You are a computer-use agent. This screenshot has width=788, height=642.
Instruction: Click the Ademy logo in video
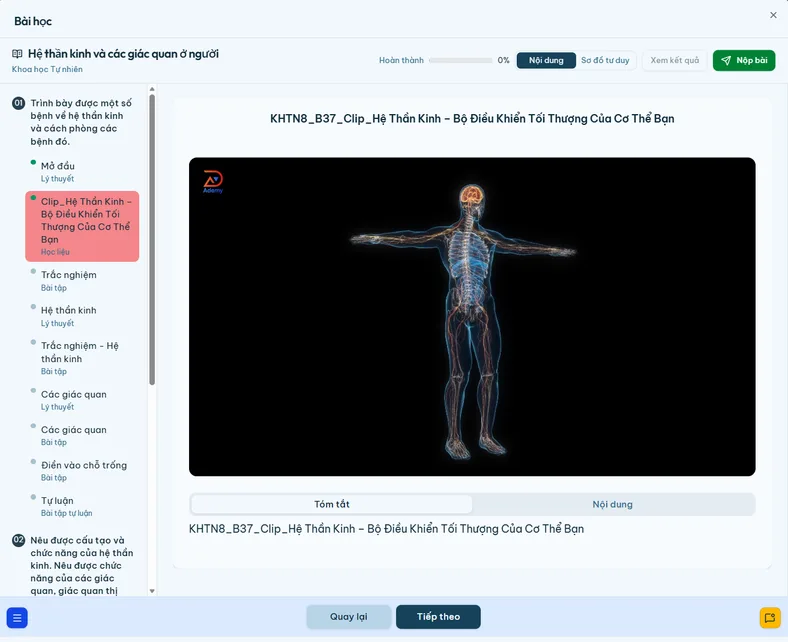tap(213, 181)
